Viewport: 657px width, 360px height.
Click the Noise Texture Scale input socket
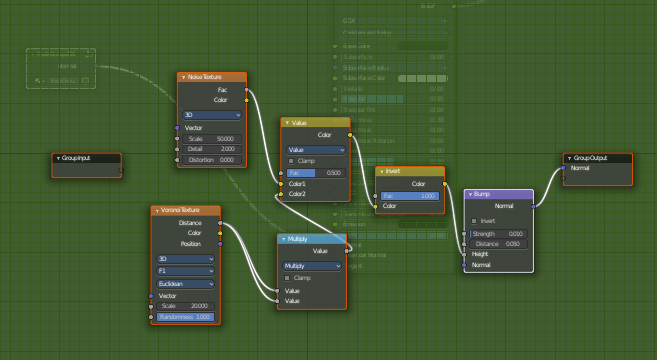click(177, 139)
